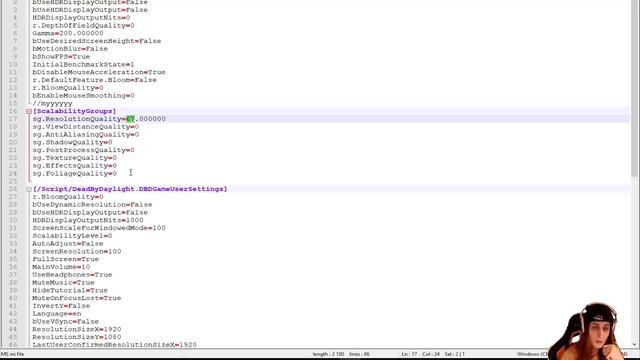Click the ScreenResolution=100 line

[77, 251]
